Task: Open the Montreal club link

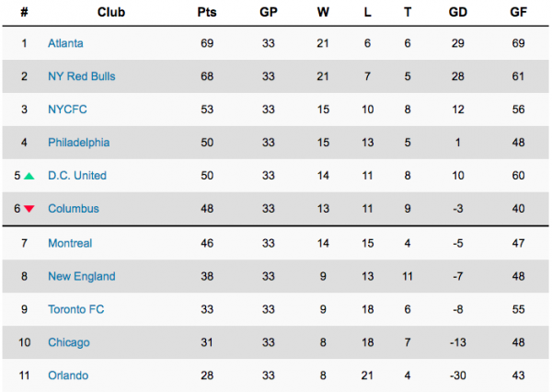Action: coord(70,243)
